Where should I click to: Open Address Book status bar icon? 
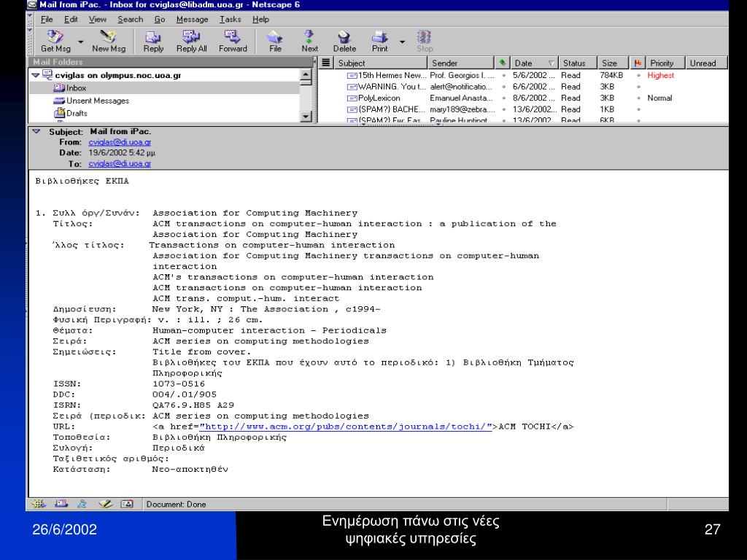[127, 504]
